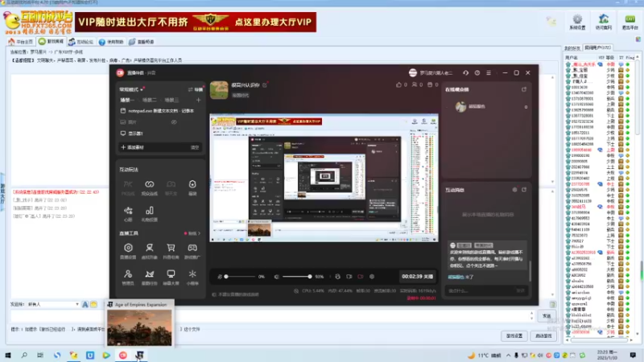Switch to the Scene Three tab
This screenshot has width=644, height=362.
(x=171, y=100)
